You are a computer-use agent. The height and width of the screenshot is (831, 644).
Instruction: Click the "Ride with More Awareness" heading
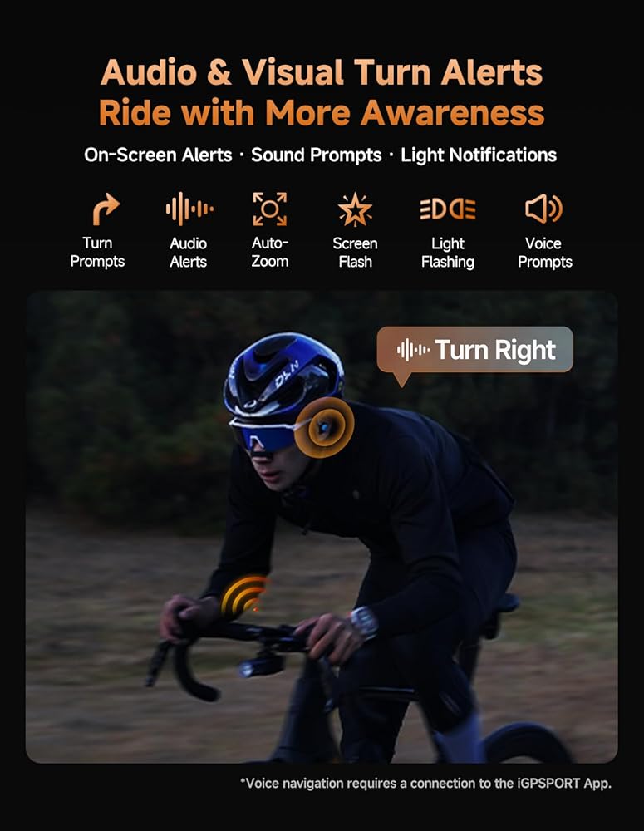point(322,113)
